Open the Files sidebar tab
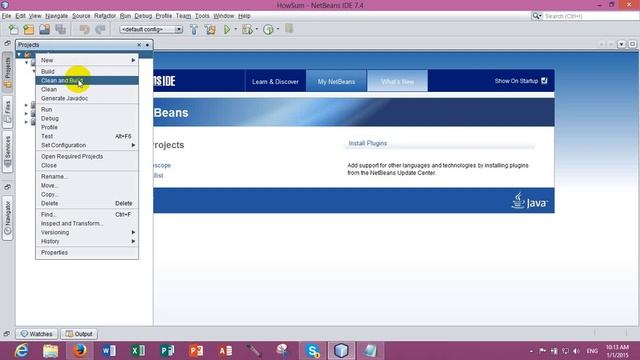This screenshot has height=360, width=640. pyautogui.click(x=7, y=112)
